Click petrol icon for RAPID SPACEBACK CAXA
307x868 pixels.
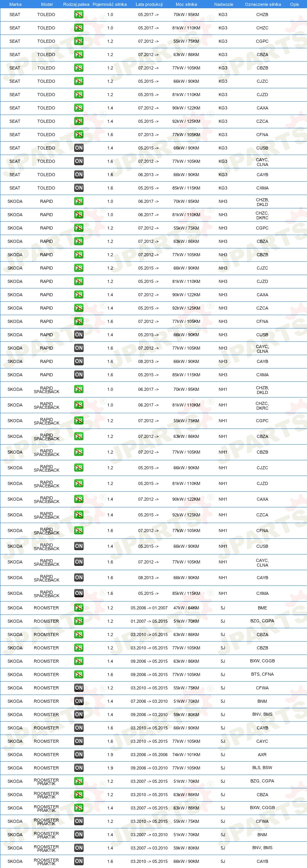point(79,499)
